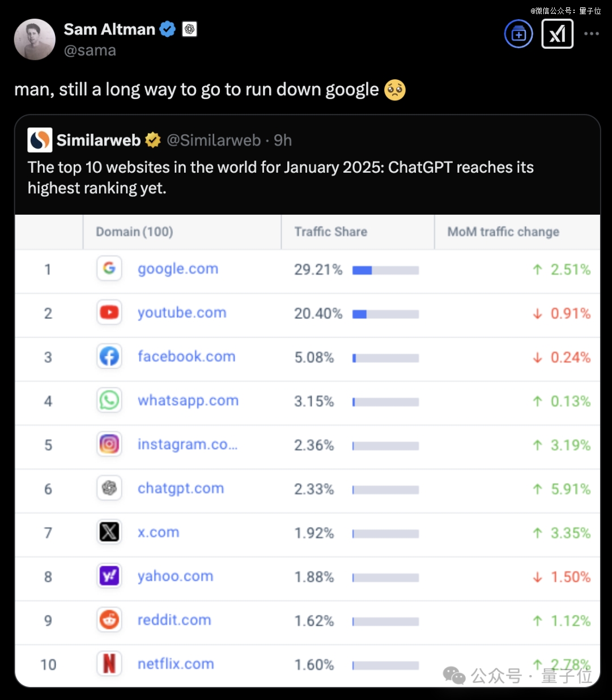Open the three-dot more options menu
The width and height of the screenshot is (612, 700).
pyautogui.click(x=591, y=34)
